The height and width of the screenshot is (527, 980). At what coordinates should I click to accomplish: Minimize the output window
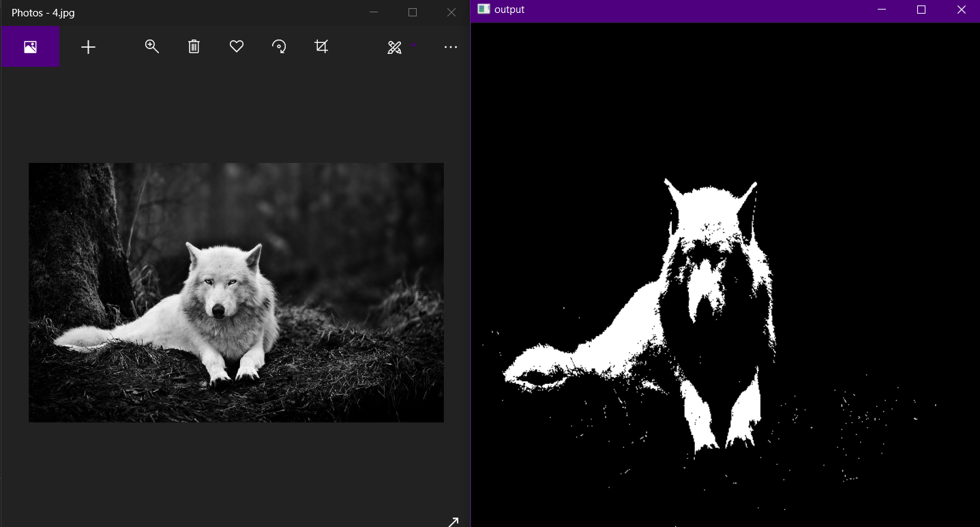point(882,10)
